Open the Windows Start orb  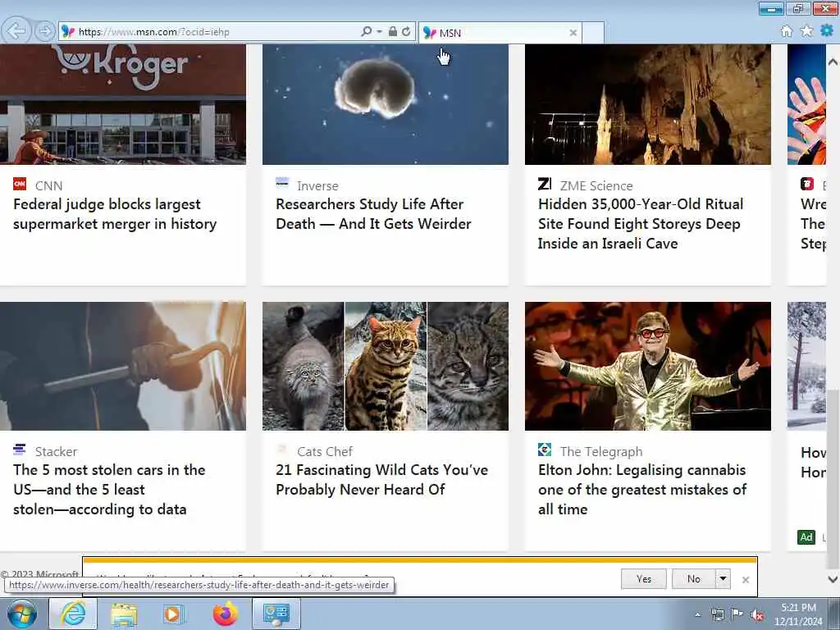pyautogui.click(x=21, y=614)
